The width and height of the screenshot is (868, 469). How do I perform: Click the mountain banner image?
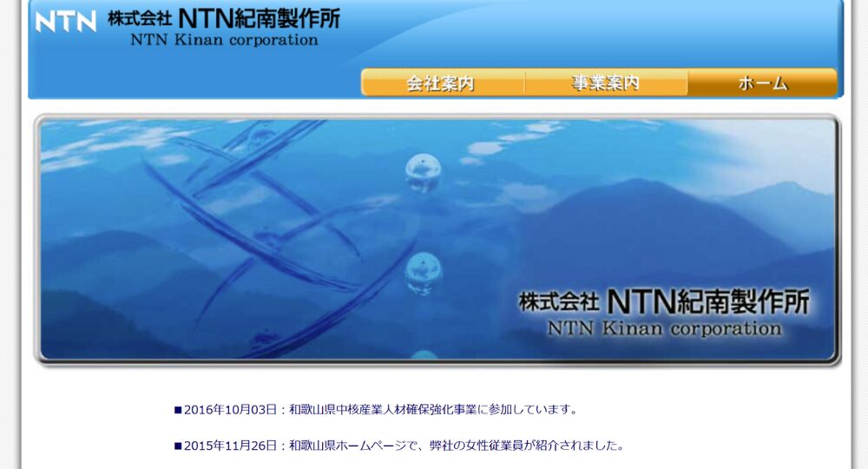pyautogui.click(x=437, y=241)
